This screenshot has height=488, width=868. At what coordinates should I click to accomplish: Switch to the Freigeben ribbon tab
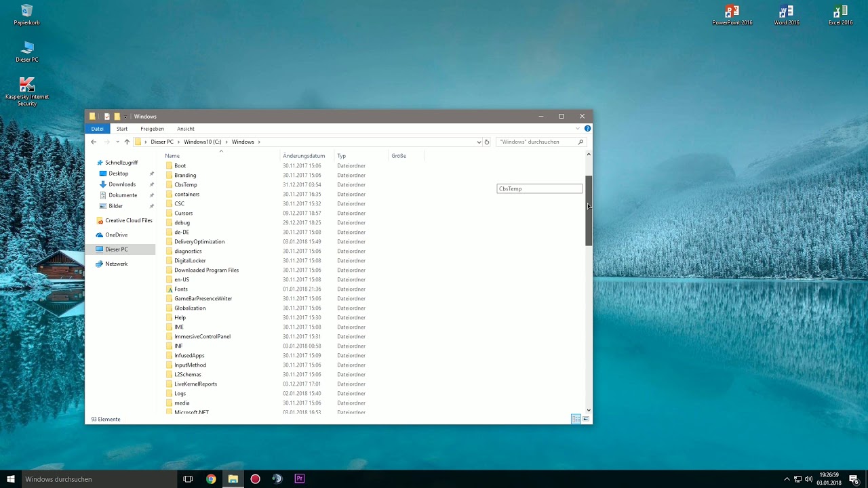tap(152, 129)
